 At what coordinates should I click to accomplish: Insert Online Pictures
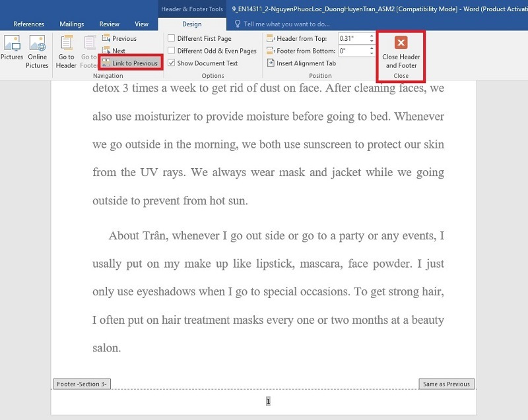(x=37, y=51)
